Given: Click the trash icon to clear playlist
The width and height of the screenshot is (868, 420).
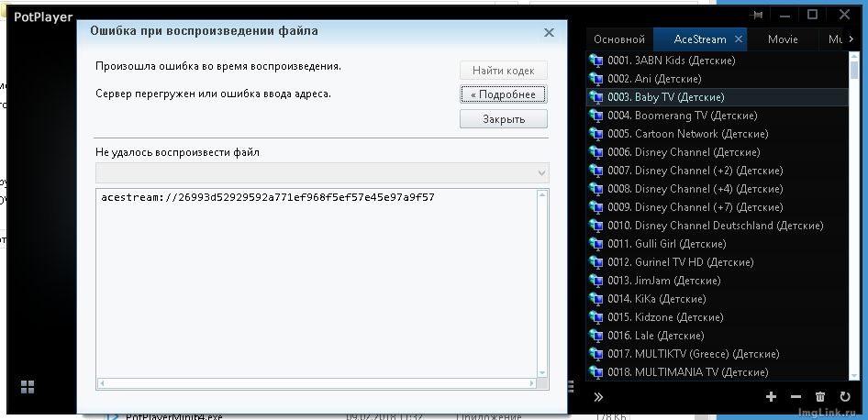Looking at the screenshot, I should coord(820,397).
